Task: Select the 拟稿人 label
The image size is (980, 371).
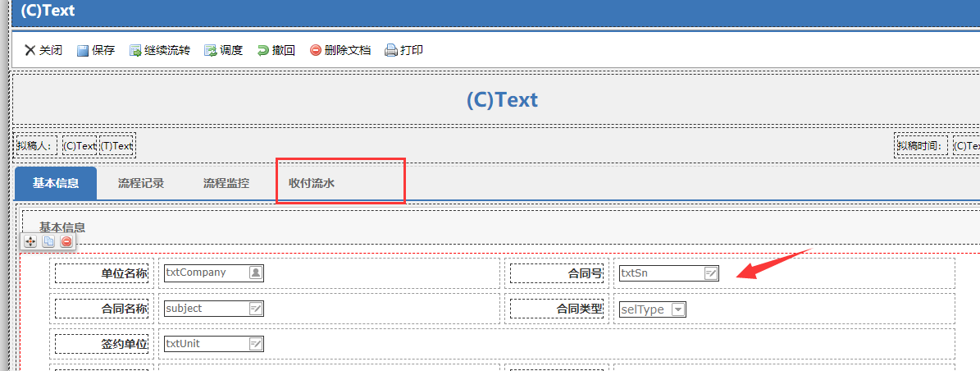Action: (x=35, y=146)
